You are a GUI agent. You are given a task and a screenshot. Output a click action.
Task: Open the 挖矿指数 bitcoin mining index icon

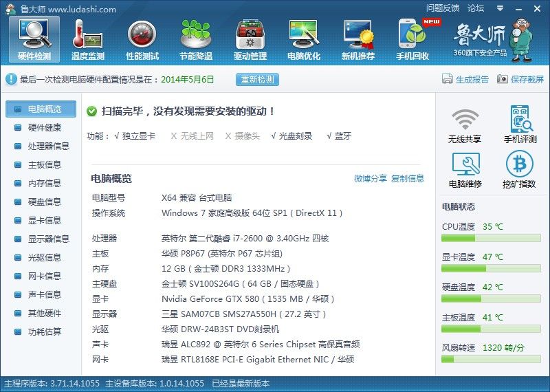520,169
